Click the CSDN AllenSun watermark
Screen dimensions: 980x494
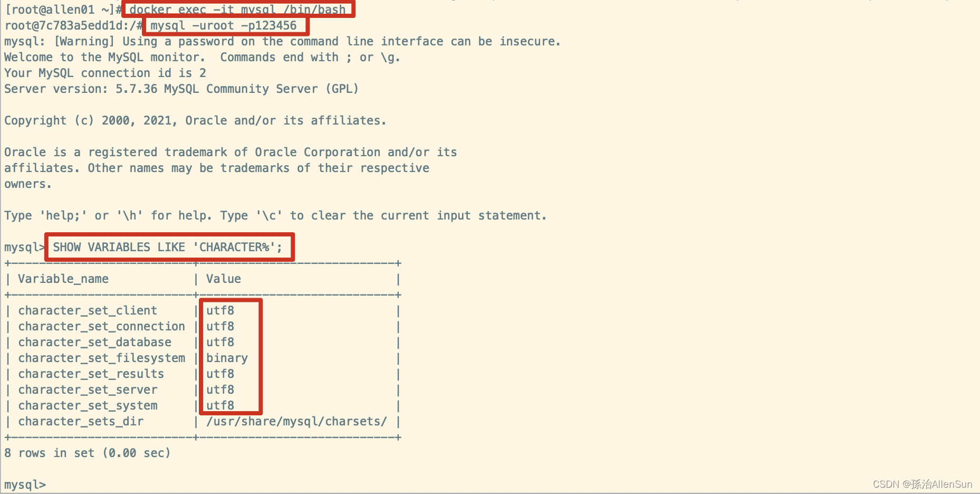tap(923, 484)
